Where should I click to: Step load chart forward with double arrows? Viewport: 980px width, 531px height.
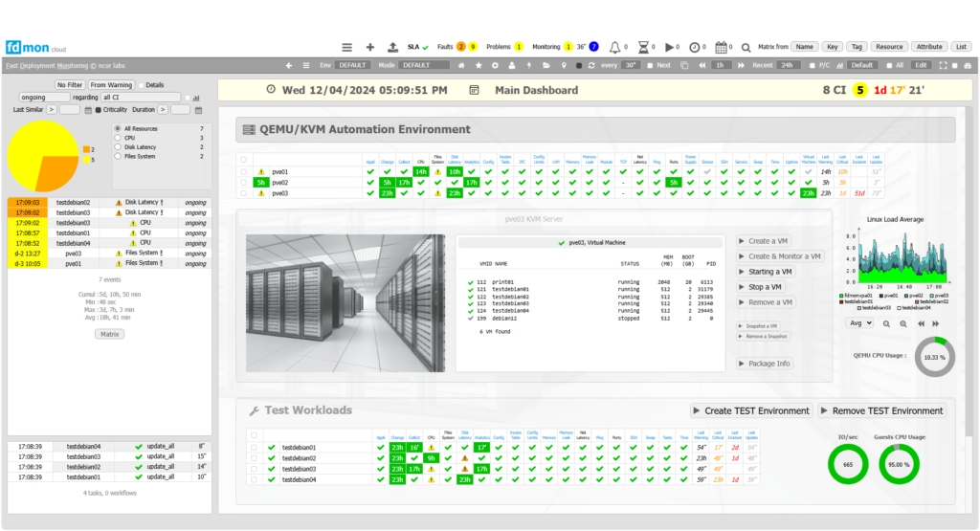coord(936,323)
